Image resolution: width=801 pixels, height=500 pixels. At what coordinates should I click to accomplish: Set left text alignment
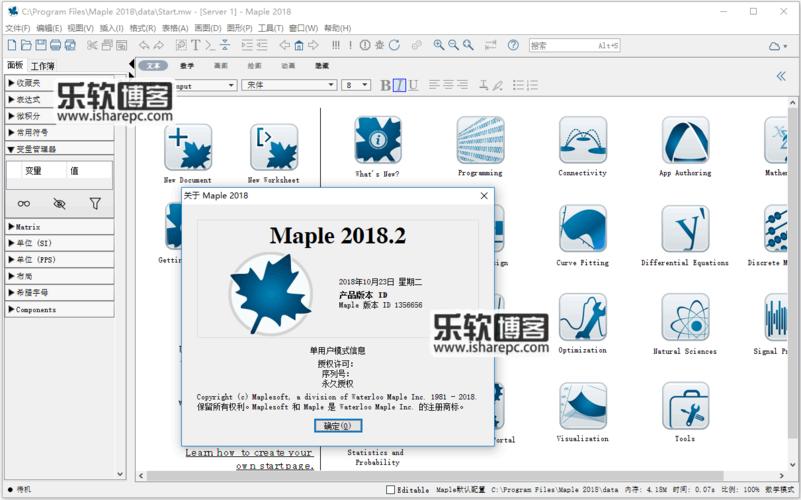[x=434, y=85]
